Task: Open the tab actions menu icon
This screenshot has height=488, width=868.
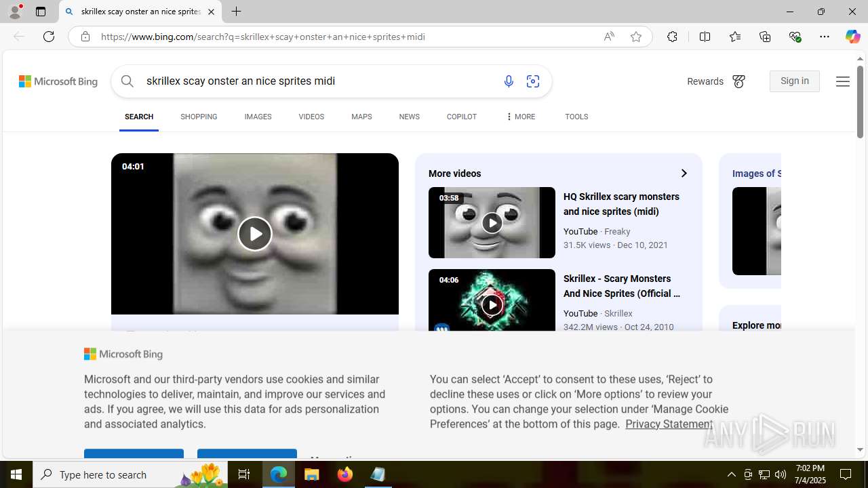Action: (41, 12)
